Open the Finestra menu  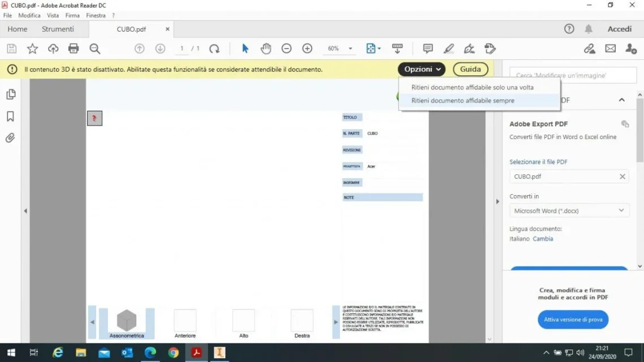(96, 15)
